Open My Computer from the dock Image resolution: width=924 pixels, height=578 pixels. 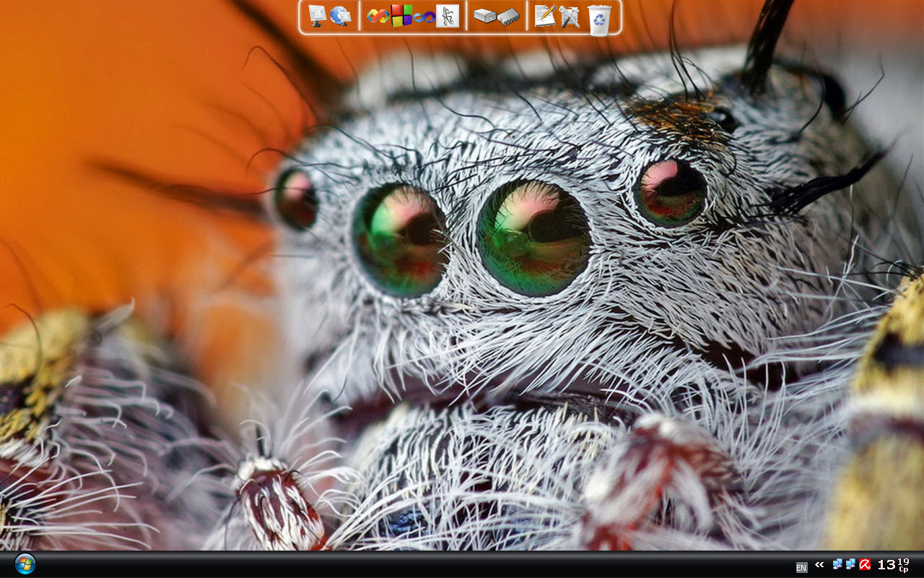point(317,15)
